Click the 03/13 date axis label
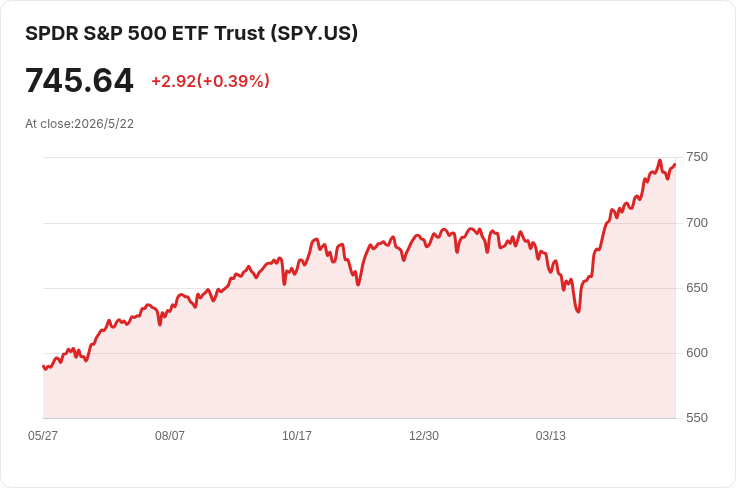 click(x=551, y=435)
